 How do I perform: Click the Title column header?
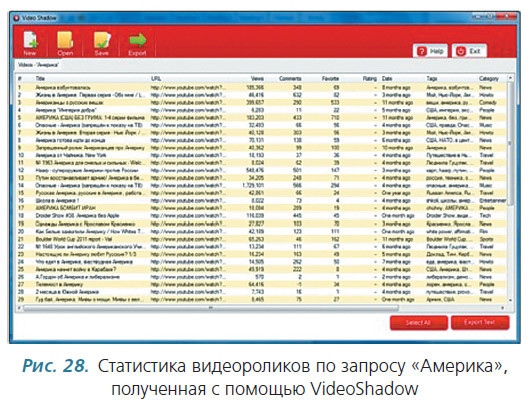tap(40, 79)
